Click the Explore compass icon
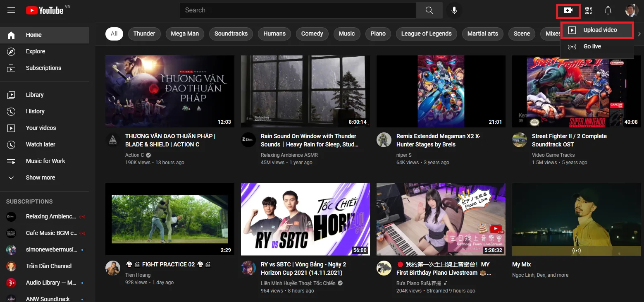This screenshot has width=644, height=302. (x=11, y=52)
